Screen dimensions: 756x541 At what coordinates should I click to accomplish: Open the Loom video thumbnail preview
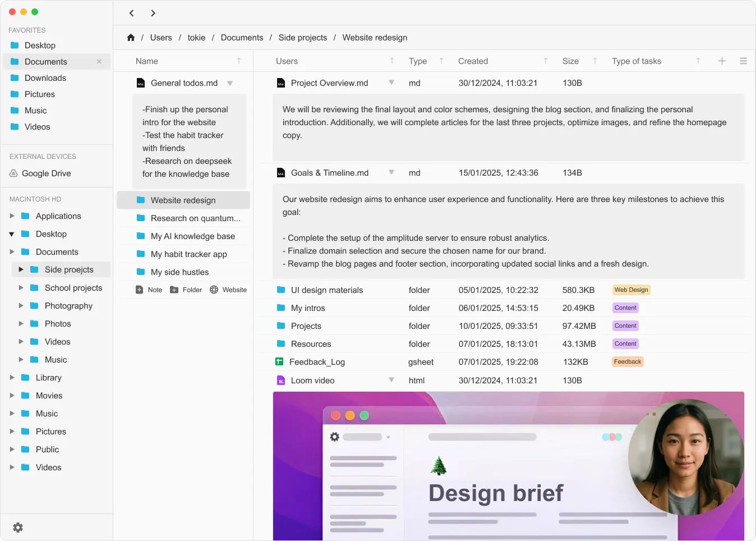pos(508,466)
